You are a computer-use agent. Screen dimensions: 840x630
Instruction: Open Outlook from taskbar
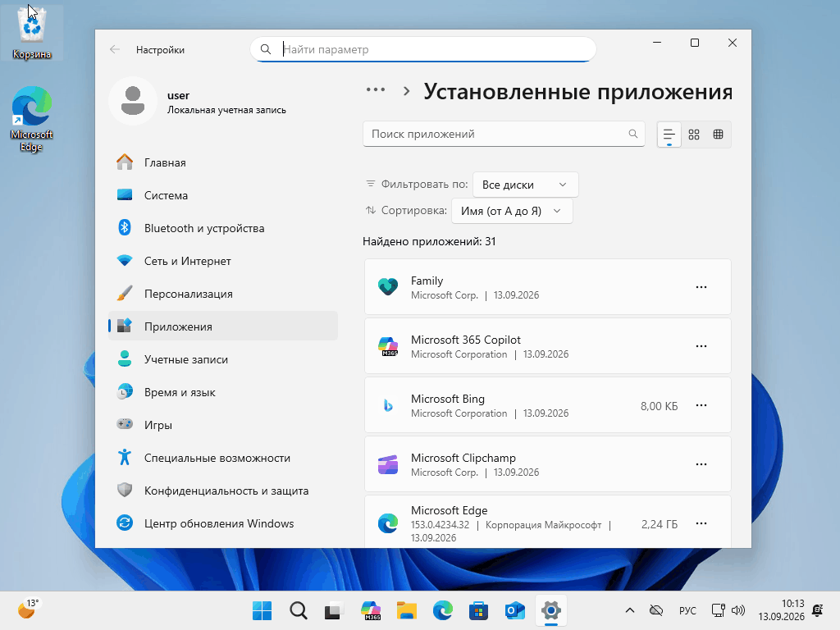tap(515, 610)
